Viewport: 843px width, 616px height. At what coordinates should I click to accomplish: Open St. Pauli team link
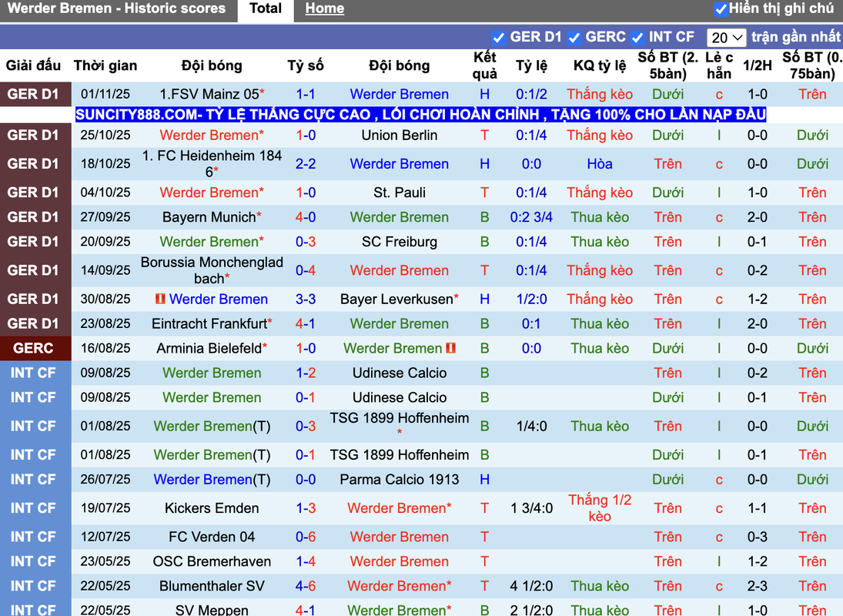click(400, 192)
